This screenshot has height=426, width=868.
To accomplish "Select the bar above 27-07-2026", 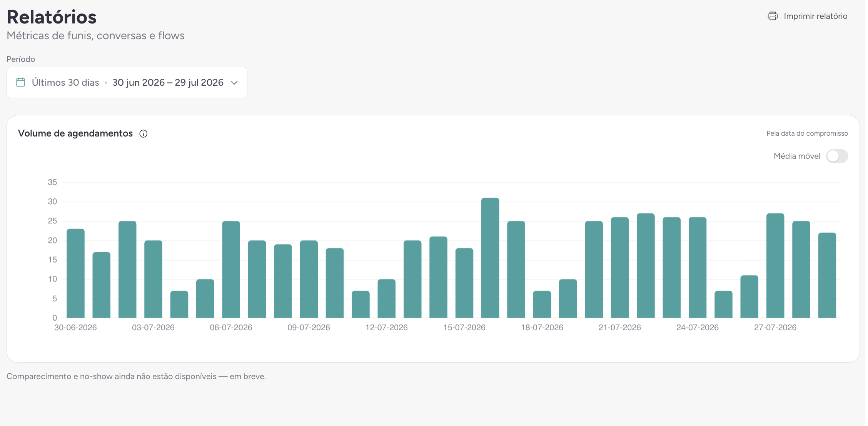I will click(x=775, y=266).
